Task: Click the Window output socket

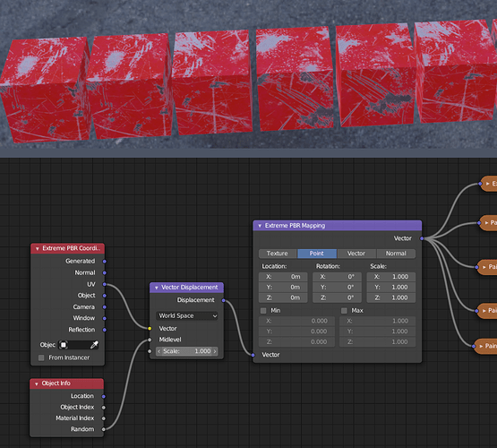Action: (x=105, y=318)
